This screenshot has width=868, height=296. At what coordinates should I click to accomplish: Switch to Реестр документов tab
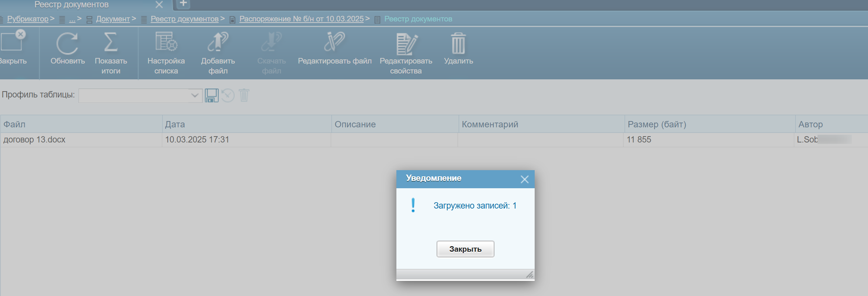(72, 5)
